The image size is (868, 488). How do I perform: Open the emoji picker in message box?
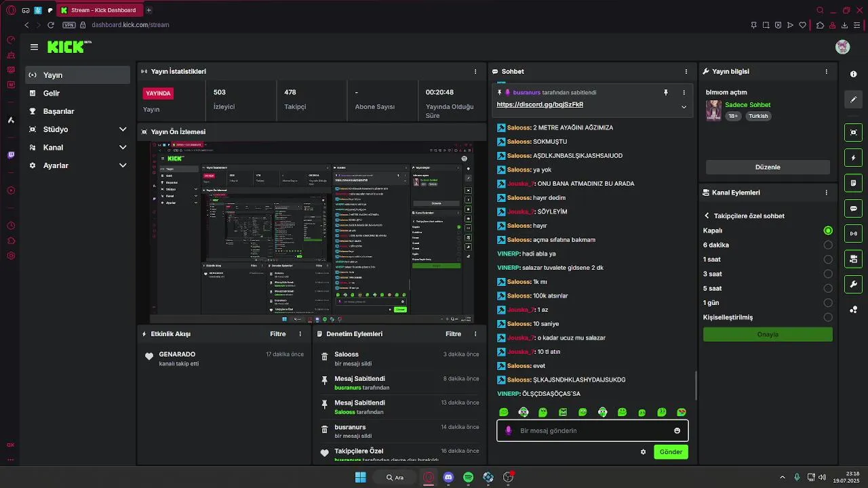click(x=677, y=430)
